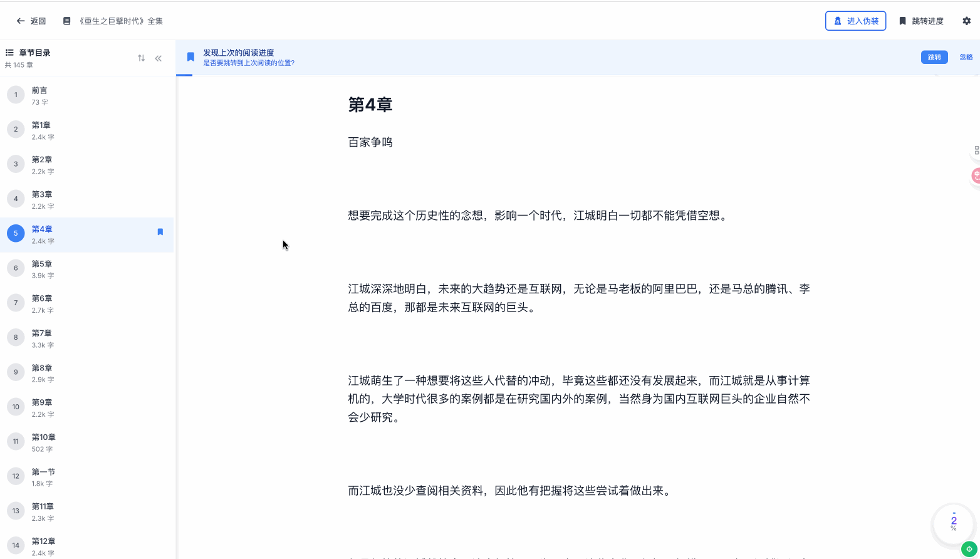Click the green floating button at bottom right
Image resolution: width=980 pixels, height=559 pixels.
[x=968, y=548]
